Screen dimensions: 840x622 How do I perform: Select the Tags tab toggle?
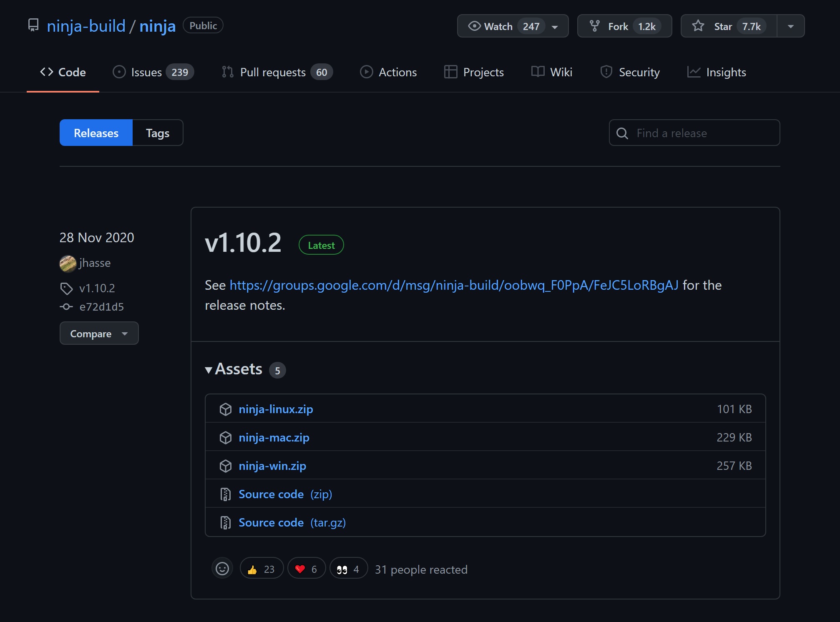click(157, 133)
